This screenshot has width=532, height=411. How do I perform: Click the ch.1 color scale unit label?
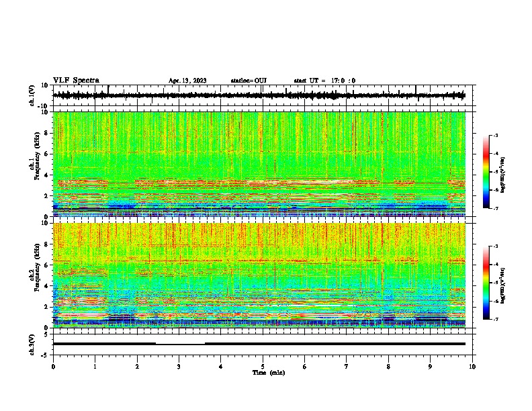pyautogui.click(x=502, y=175)
